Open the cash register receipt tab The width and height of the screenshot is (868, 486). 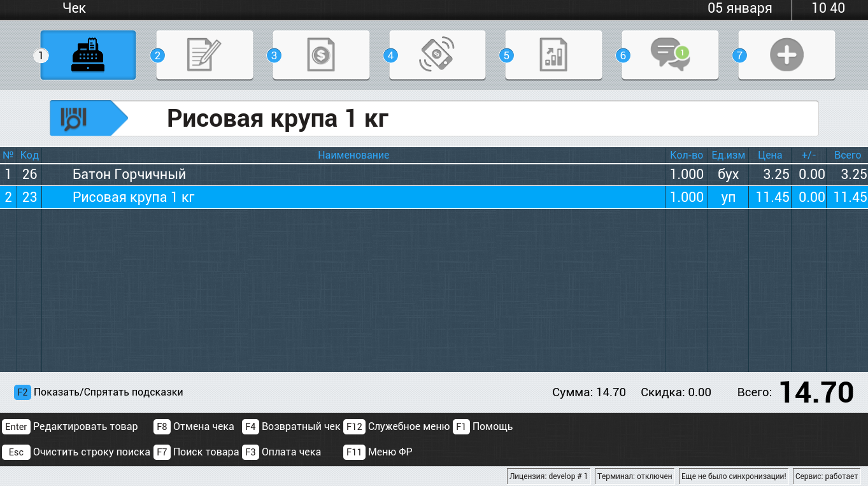(x=88, y=55)
